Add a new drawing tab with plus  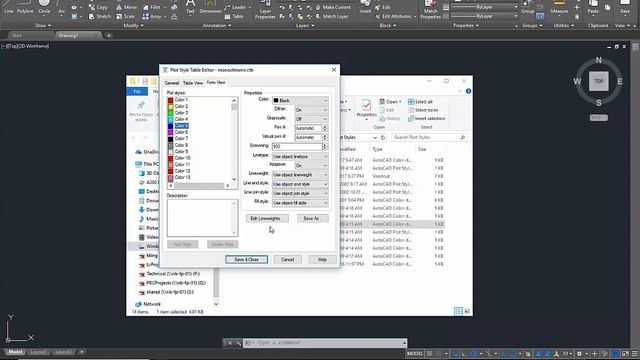pos(109,36)
